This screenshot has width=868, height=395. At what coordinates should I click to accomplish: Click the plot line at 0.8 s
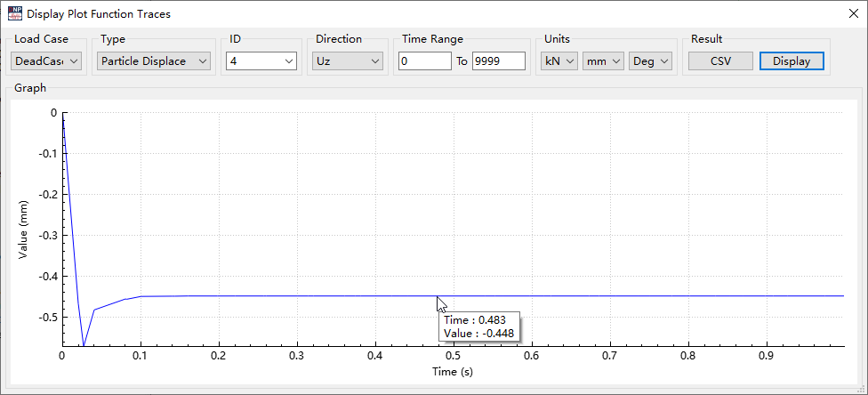[687, 296]
